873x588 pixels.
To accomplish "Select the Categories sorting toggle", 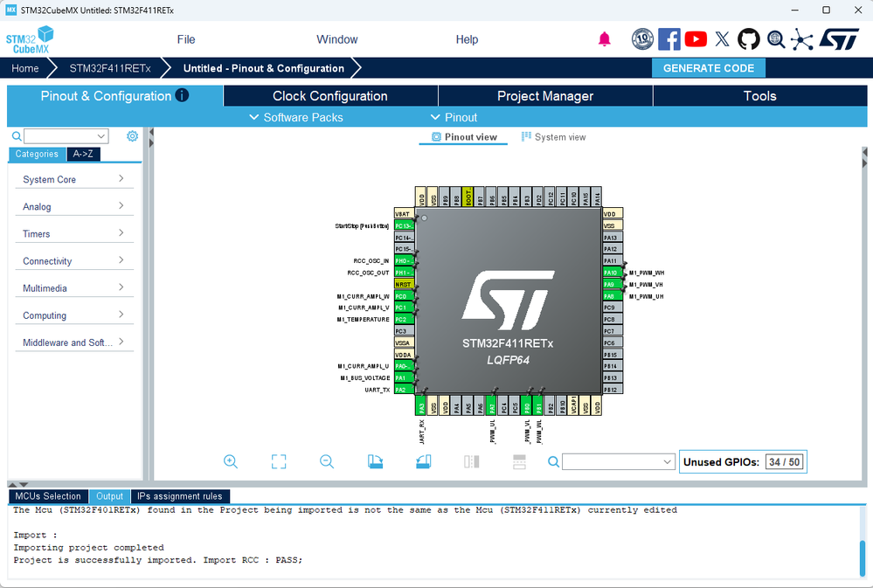I will point(37,155).
